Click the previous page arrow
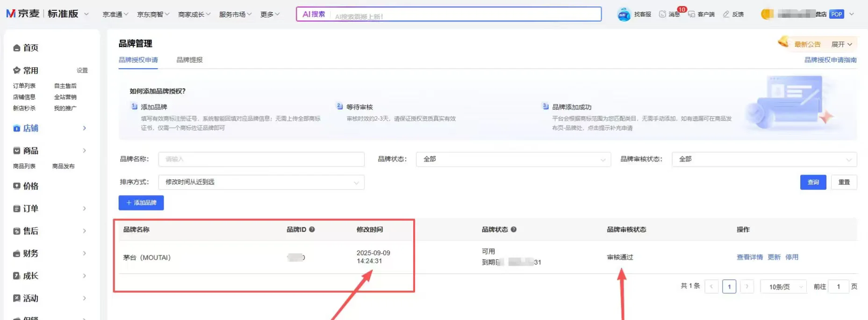 click(x=711, y=287)
